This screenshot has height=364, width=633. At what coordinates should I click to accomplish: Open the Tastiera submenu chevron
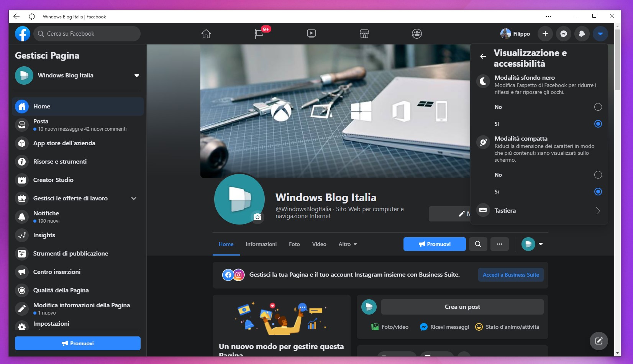point(598,211)
